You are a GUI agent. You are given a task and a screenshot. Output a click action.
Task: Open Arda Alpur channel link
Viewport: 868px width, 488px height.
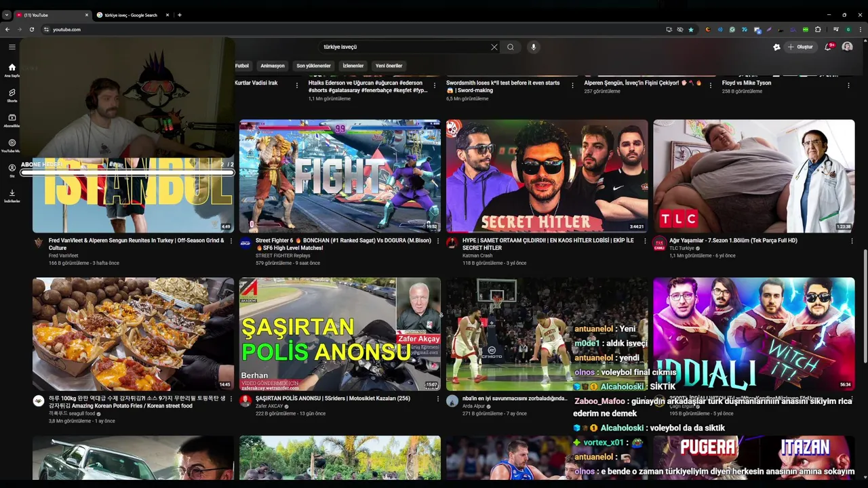[x=474, y=406]
